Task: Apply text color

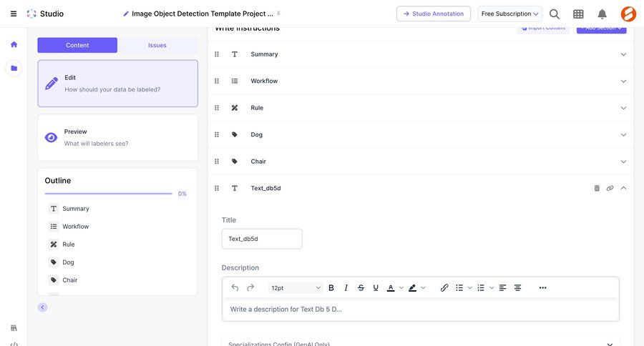Action: pos(391,287)
